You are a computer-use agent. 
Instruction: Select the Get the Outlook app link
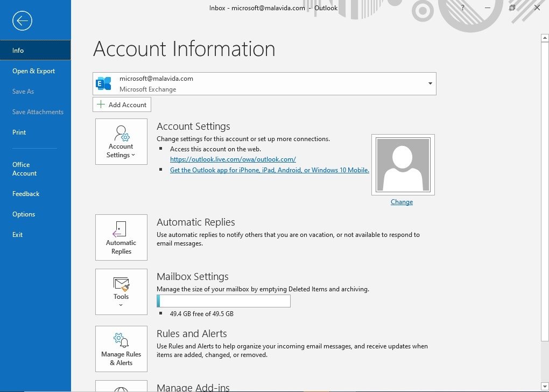(269, 170)
